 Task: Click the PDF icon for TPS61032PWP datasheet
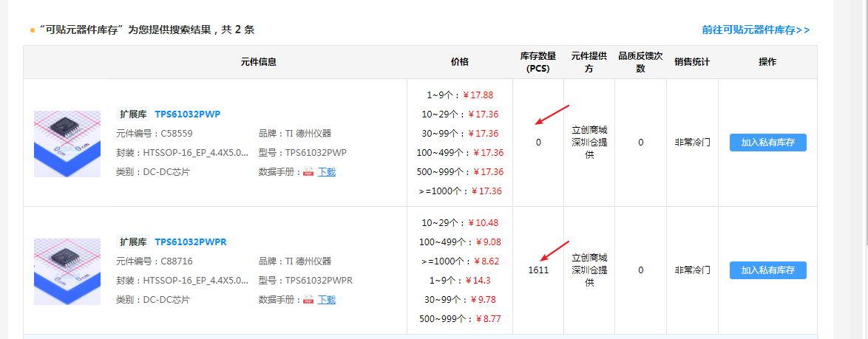pyautogui.click(x=308, y=172)
